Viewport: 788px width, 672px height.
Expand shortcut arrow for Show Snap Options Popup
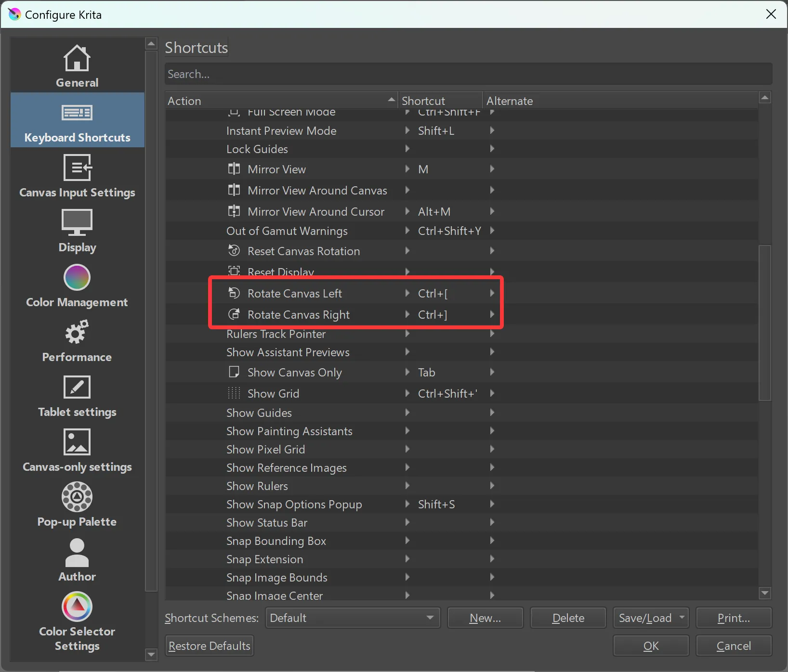(x=407, y=504)
